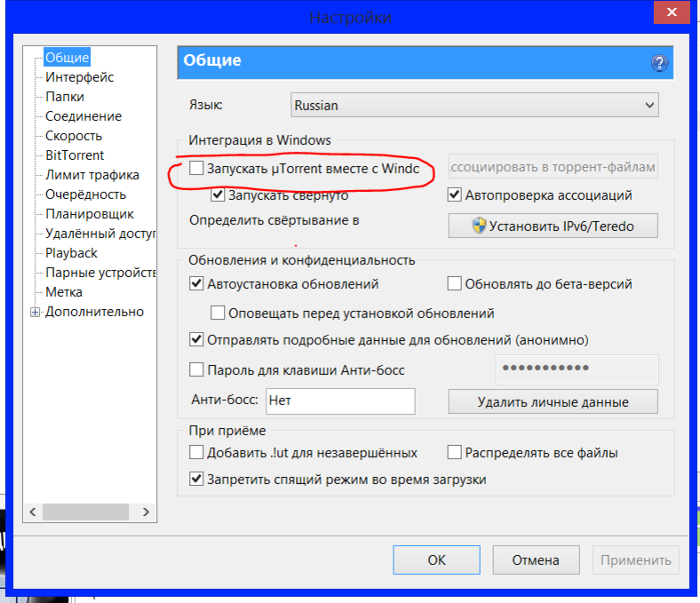Enable Распределять все файлы checkbox
Image resolution: width=700 pixels, height=603 pixels.
[454, 452]
